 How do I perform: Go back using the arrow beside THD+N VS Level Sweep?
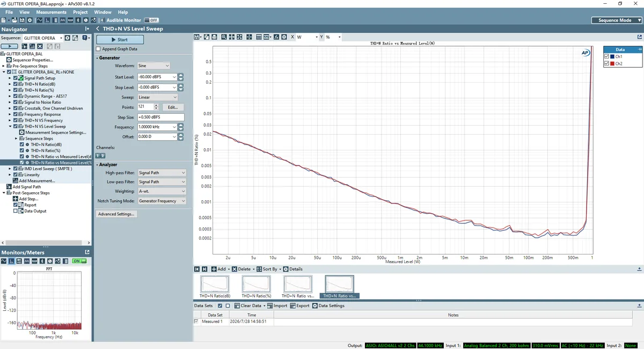tap(98, 29)
